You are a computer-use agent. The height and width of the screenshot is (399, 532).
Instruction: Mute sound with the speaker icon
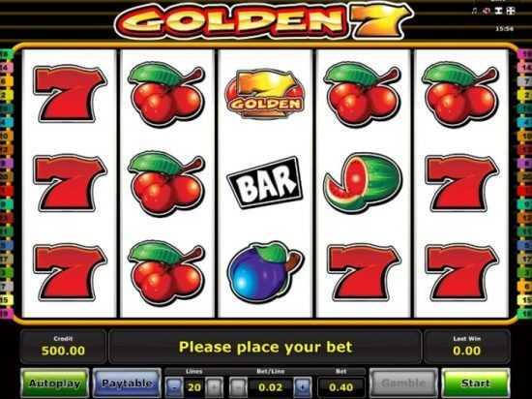pos(487,12)
